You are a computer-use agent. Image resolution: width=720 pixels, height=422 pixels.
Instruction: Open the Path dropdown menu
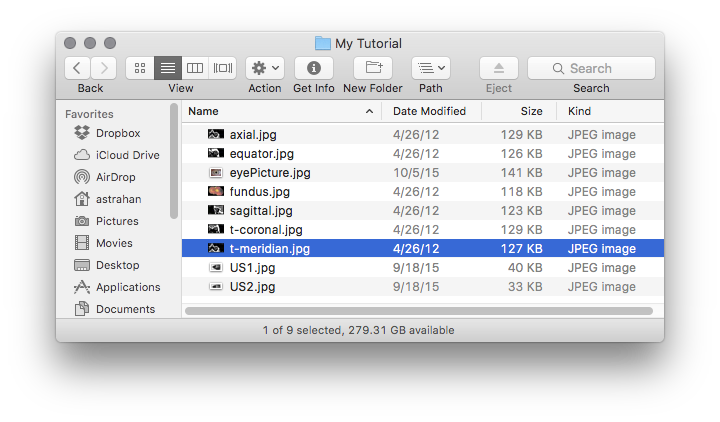(x=431, y=68)
